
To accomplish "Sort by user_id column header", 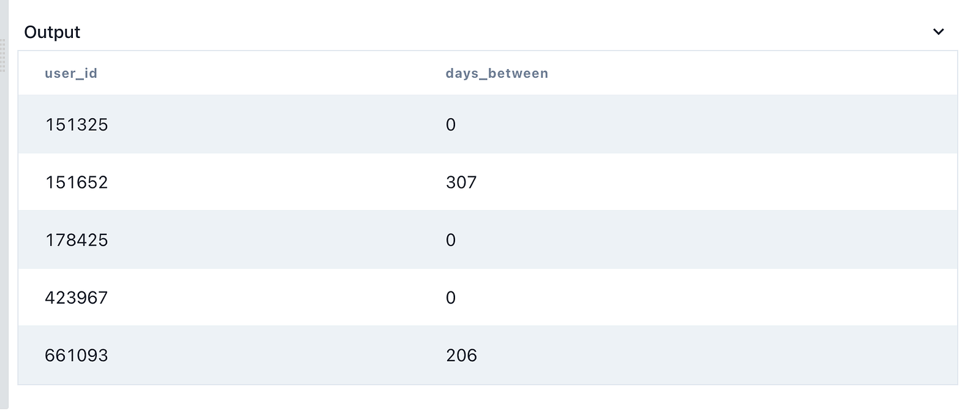I will tap(71, 73).
